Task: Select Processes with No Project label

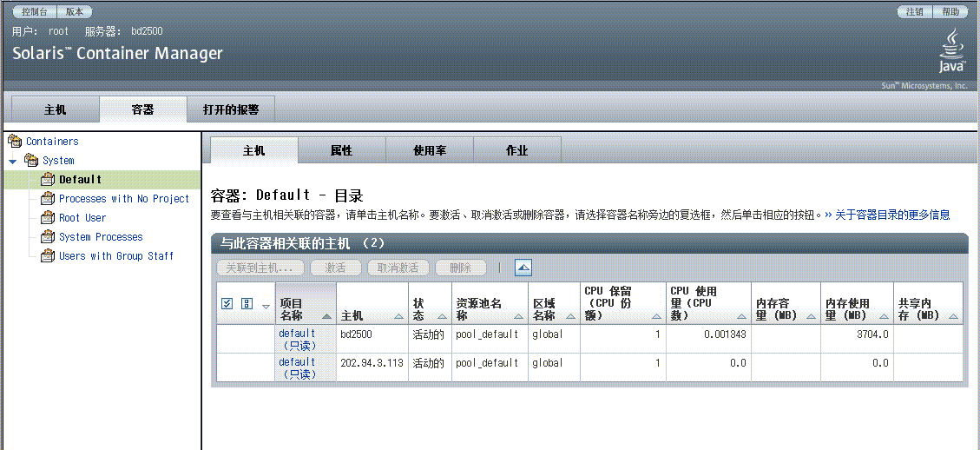Action: pyautogui.click(x=124, y=199)
